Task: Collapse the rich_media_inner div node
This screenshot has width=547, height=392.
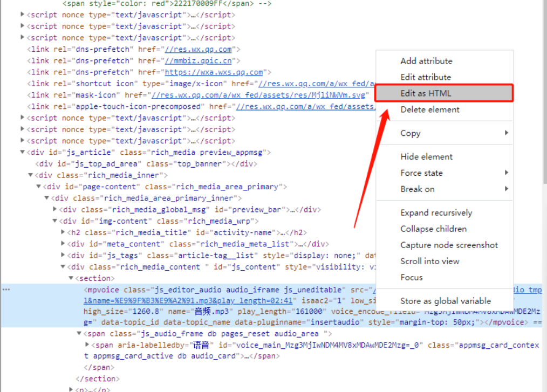Action: 31,175
